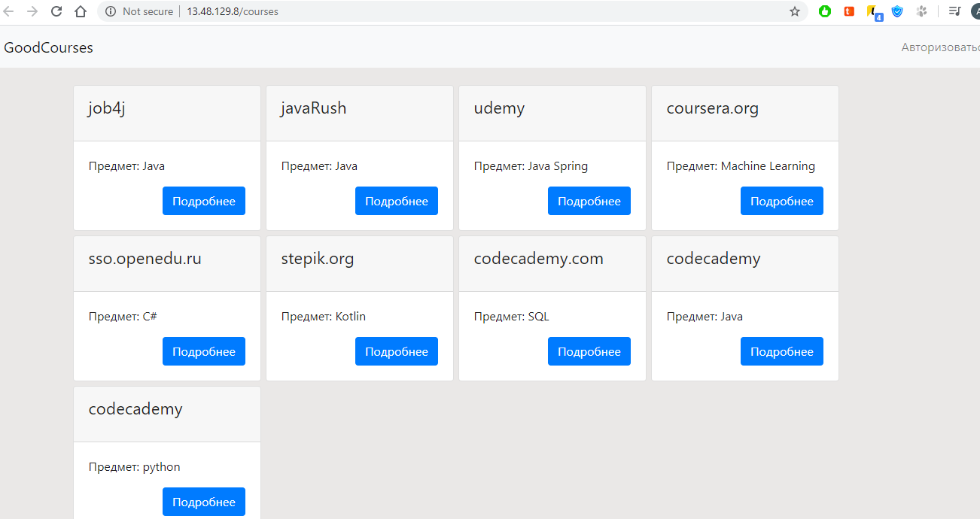Click the 'Предмет: SQL' text
Image resolution: width=980 pixels, height=519 pixels.
(512, 316)
